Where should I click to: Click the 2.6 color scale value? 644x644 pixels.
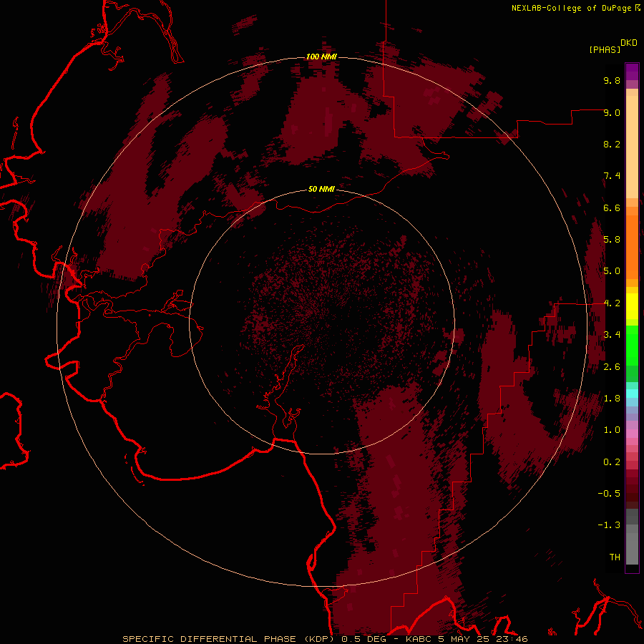pos(612,367)
